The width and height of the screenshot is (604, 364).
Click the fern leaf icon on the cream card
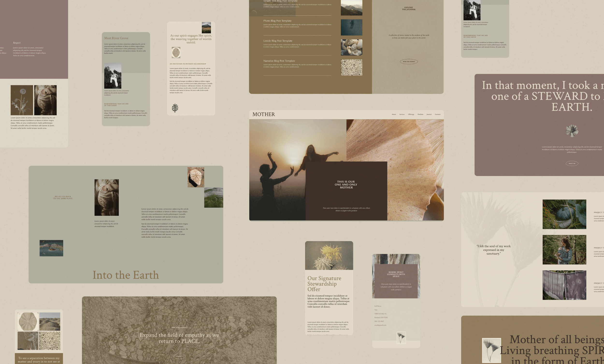[x=175, y=108]
